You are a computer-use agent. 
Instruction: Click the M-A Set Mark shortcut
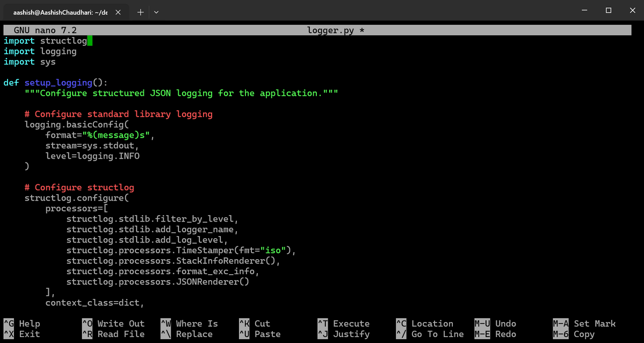(584, 324)
